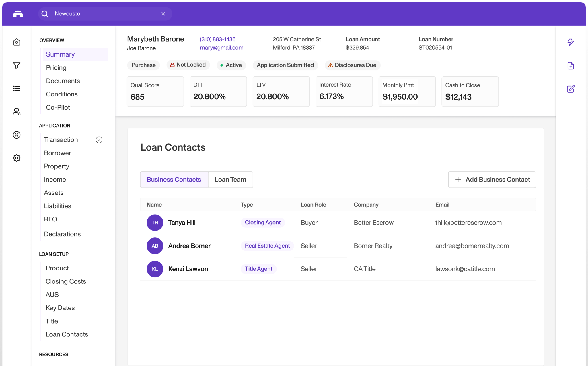
Task: Clear the search field with X
Action: (x=163, y=14)
